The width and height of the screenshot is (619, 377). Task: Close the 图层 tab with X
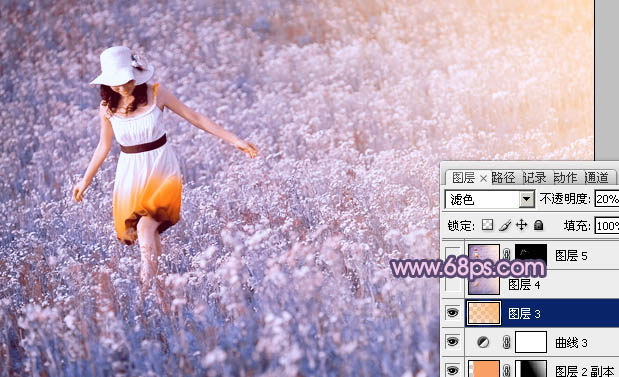pyautogui.click(x=484, y=179)
